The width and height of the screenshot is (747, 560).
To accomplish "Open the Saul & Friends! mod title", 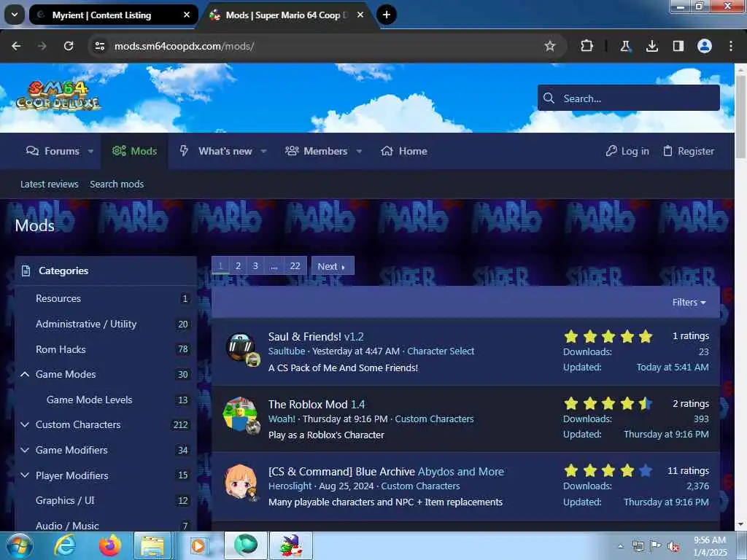I will [x=304, y=336].
